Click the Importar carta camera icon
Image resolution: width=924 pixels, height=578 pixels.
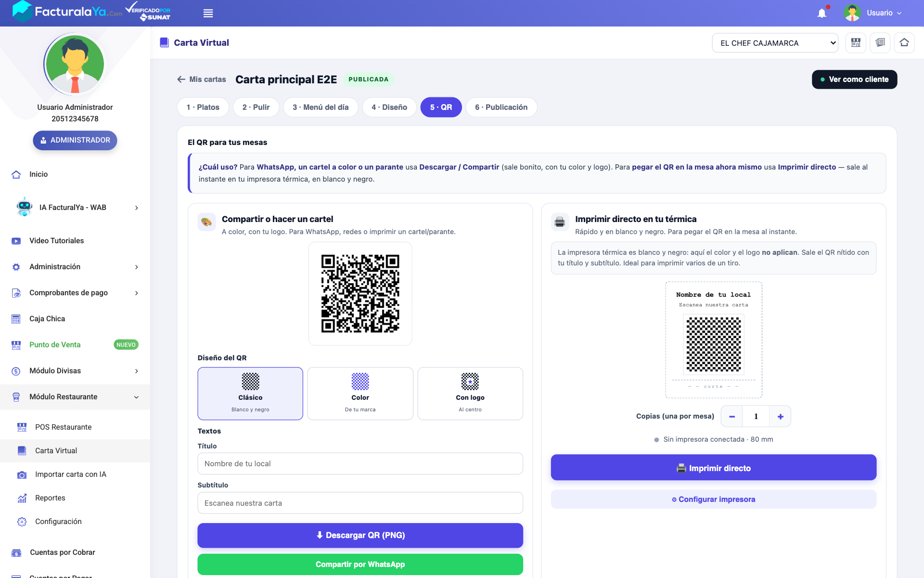coord(22,474)
